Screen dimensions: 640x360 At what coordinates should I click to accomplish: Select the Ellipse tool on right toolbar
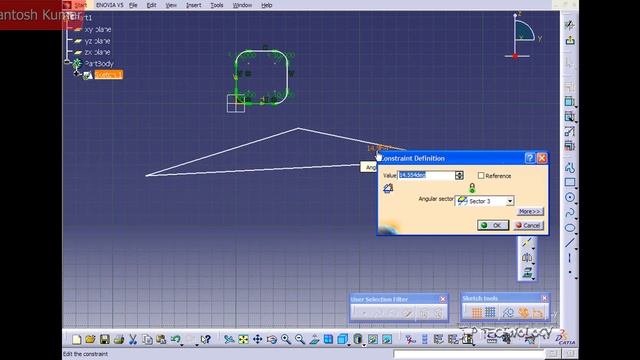tap(570, 228)
